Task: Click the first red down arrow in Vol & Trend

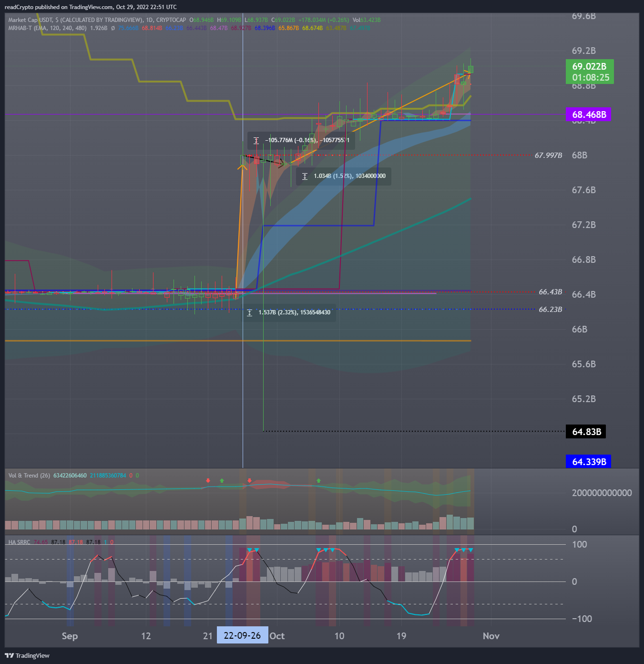Action: pos(208,480)
